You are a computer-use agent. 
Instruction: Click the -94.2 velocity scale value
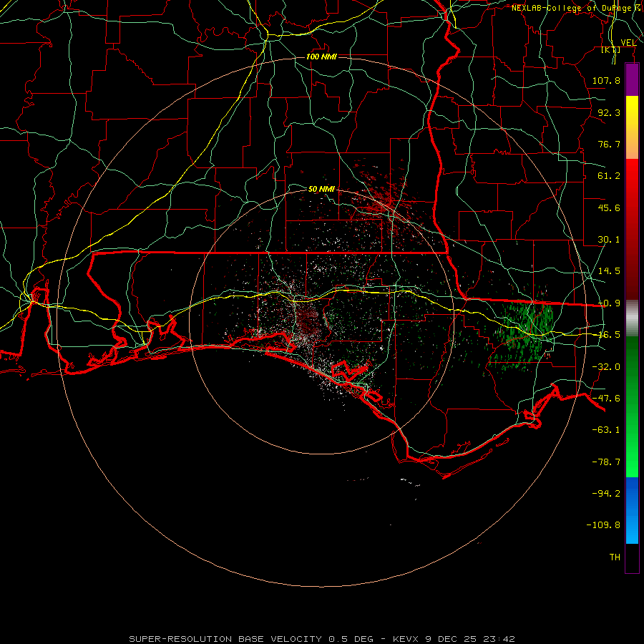(x=606, y=493)
